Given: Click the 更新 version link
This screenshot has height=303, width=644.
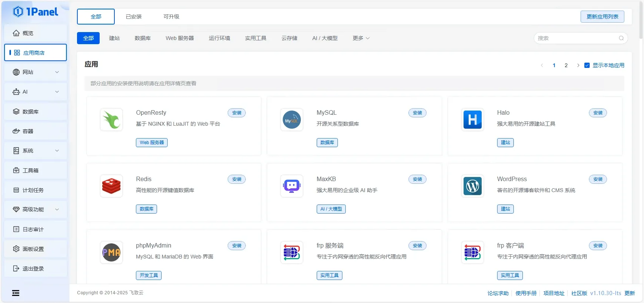Looking at the screenshot, I should (630, 293).
